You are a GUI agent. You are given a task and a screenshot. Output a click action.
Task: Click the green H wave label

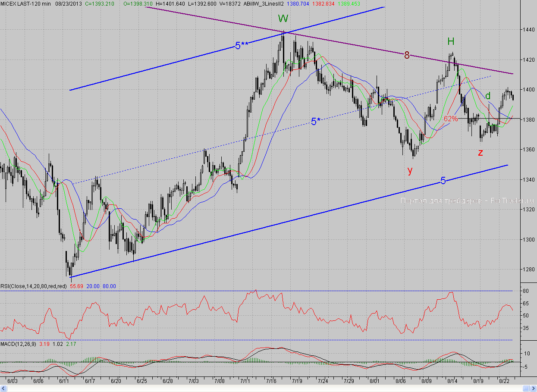(451, 41)
